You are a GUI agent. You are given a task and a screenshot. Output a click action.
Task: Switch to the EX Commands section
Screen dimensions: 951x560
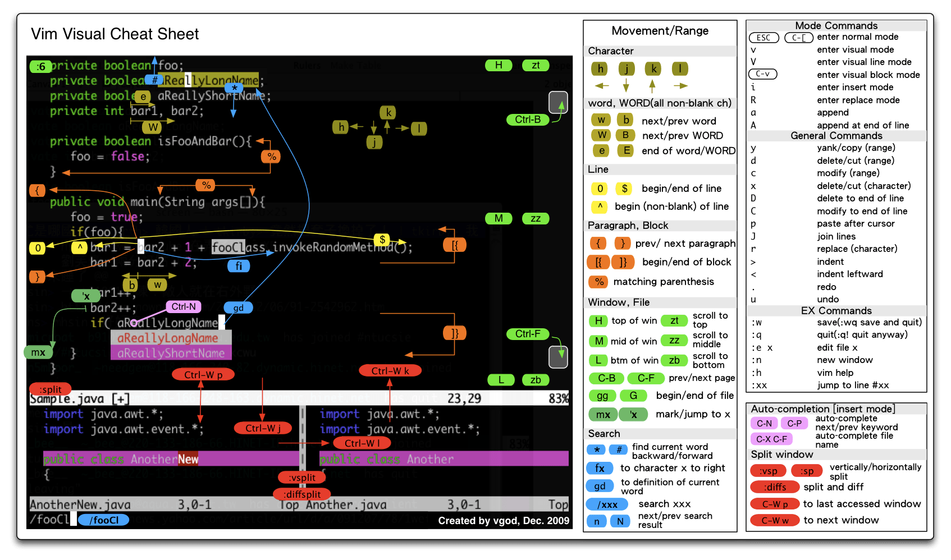[836, 310]
